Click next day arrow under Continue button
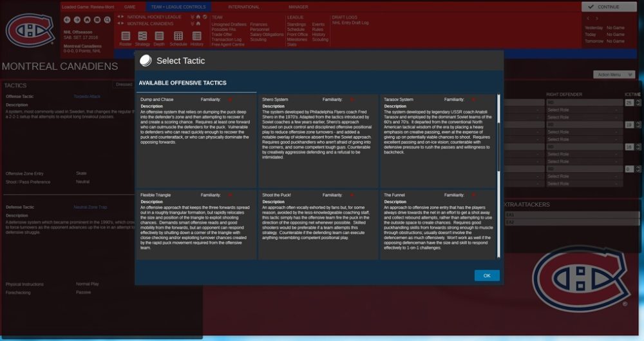 pos(597,19)
